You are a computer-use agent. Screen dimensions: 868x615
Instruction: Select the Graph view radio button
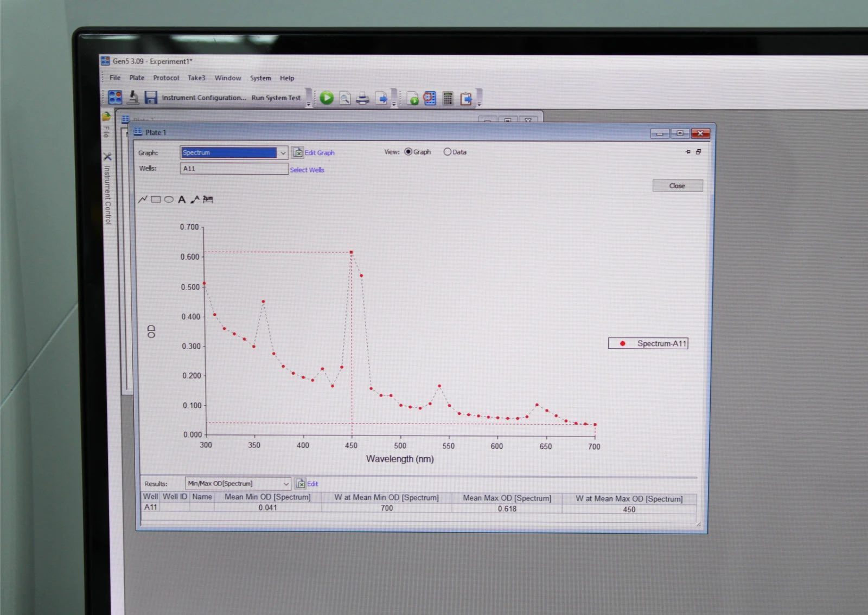(x=409, y=152)
